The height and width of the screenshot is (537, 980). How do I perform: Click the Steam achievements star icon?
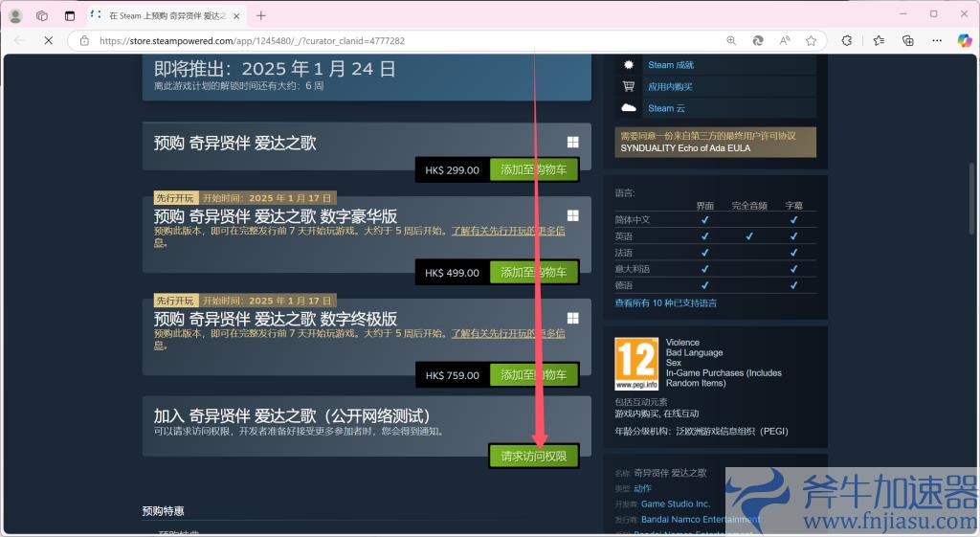click(629, 64)
